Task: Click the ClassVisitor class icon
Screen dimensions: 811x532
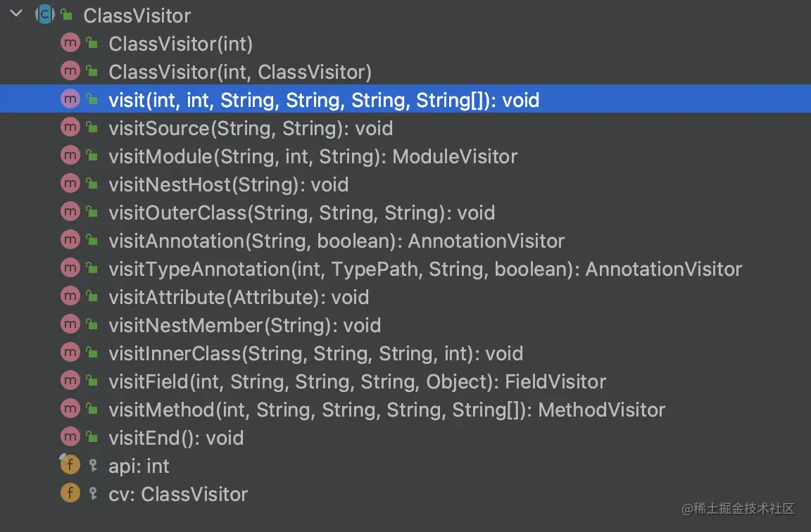Action: click(45, 15)
